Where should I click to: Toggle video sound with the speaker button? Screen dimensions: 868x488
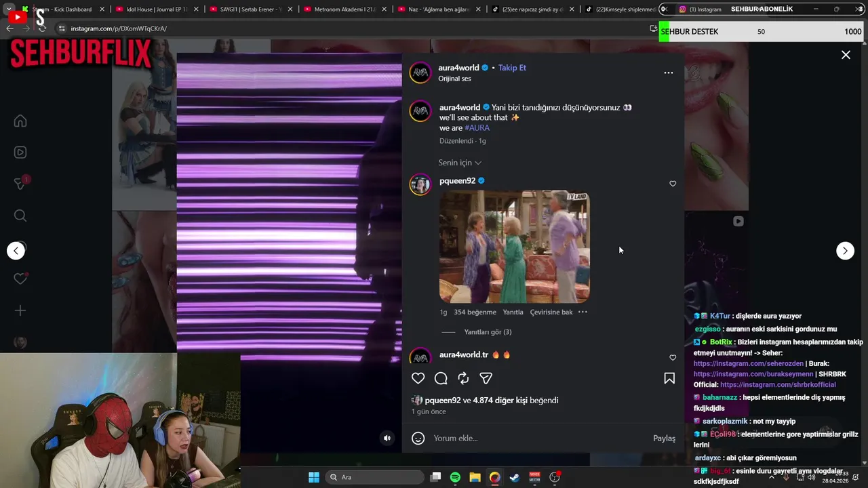click(x=387, y=438)
